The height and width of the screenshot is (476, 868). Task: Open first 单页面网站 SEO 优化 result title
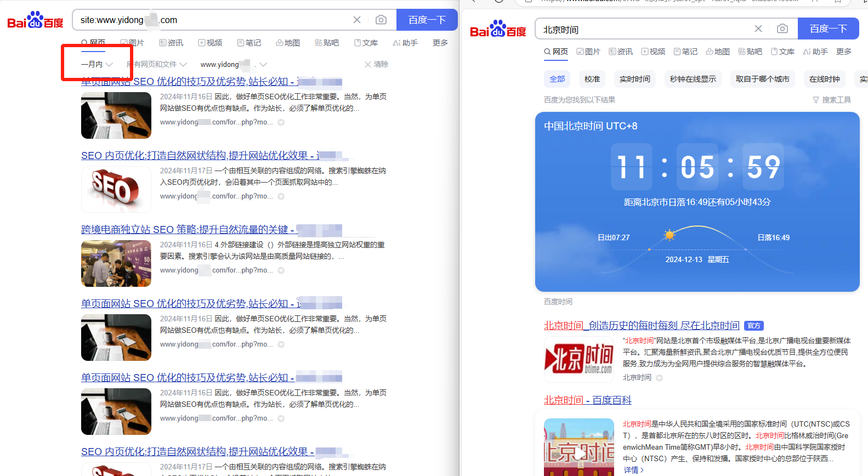[x=212, y=82]
